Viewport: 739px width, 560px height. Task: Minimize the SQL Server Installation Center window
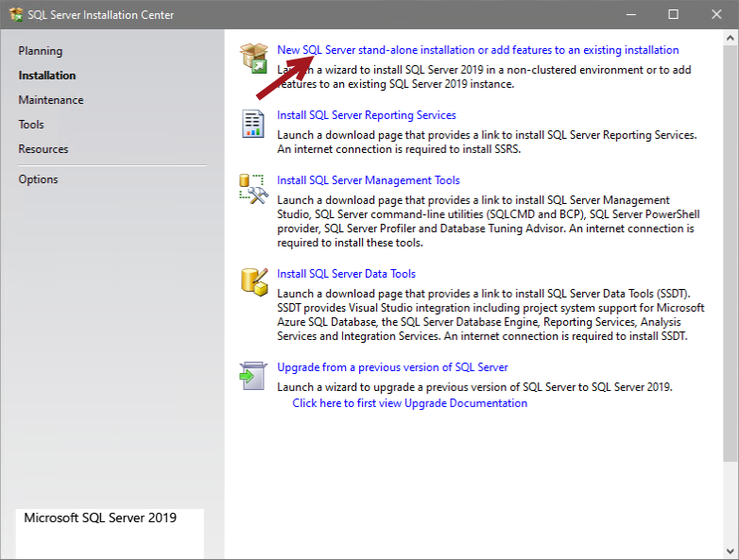pyautogui.click(x=631, y=14)
